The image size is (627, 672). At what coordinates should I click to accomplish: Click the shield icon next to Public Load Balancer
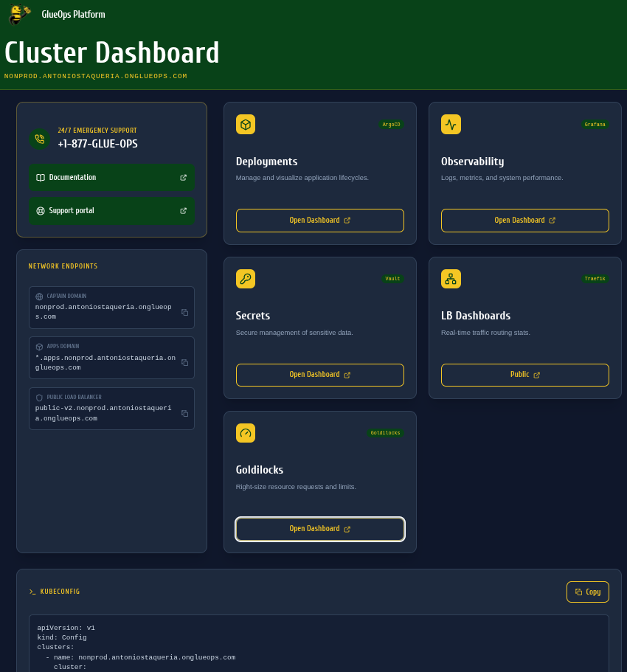[x=39, y=398]
